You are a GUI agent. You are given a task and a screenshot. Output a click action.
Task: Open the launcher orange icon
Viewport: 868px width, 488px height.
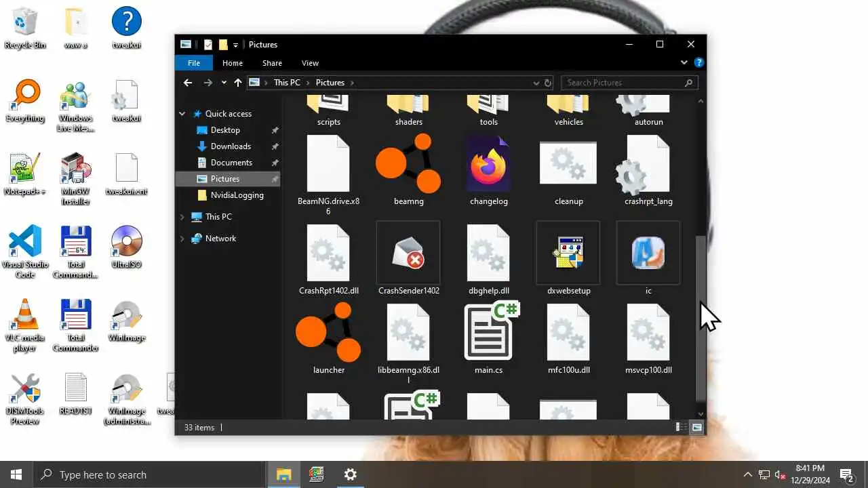(328, 332)
